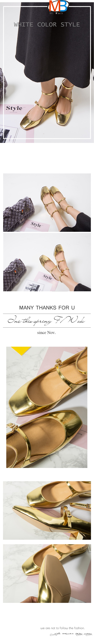Image resolution: width=94 pixels, height=644 pixels.
Task: Open the photo showing the ankle strap buckle
Action: pyautogui.click(x=47, y=510)
